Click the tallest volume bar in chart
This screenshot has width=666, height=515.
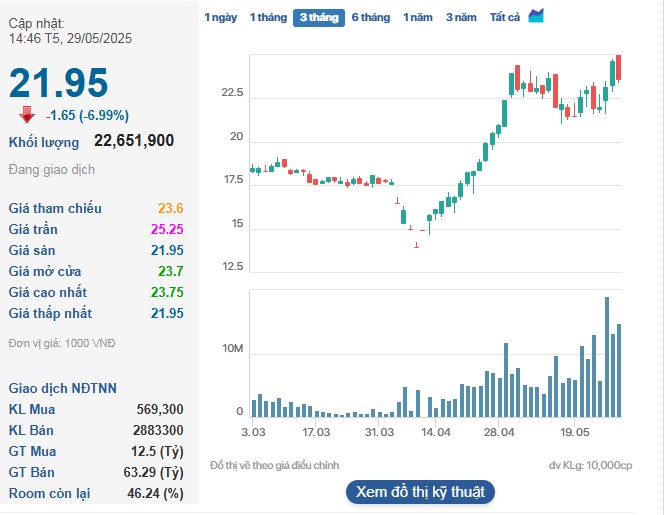coord(606,357)
